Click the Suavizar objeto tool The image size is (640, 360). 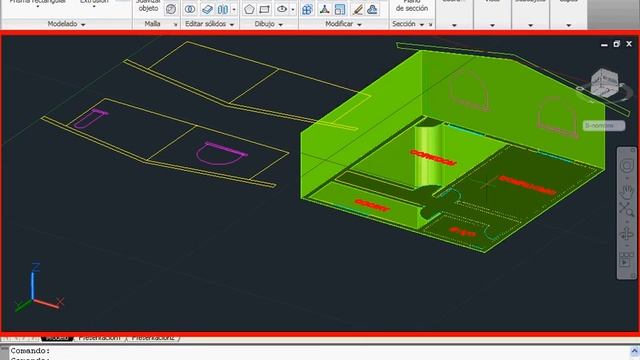(x=148, y=6)
